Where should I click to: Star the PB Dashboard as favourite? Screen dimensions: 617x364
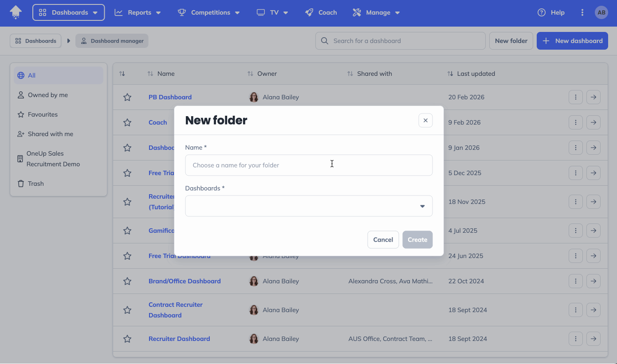pyautogui.click(x=127, y=97)
